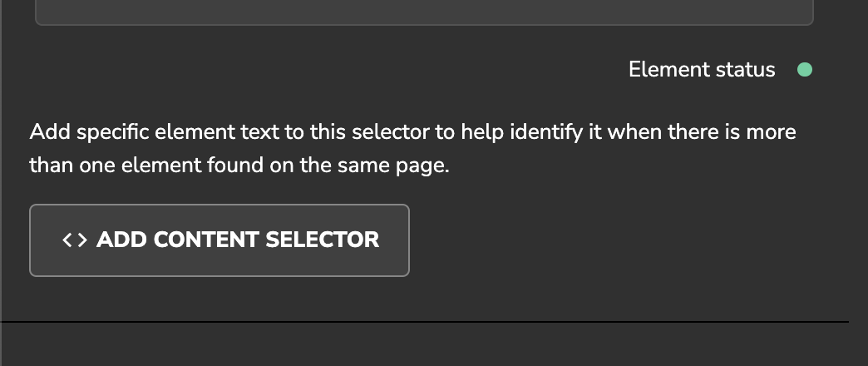Focus the partially visible input box
Image resolution: width=868 pixels, height=366 pixels.
point(424,12)
